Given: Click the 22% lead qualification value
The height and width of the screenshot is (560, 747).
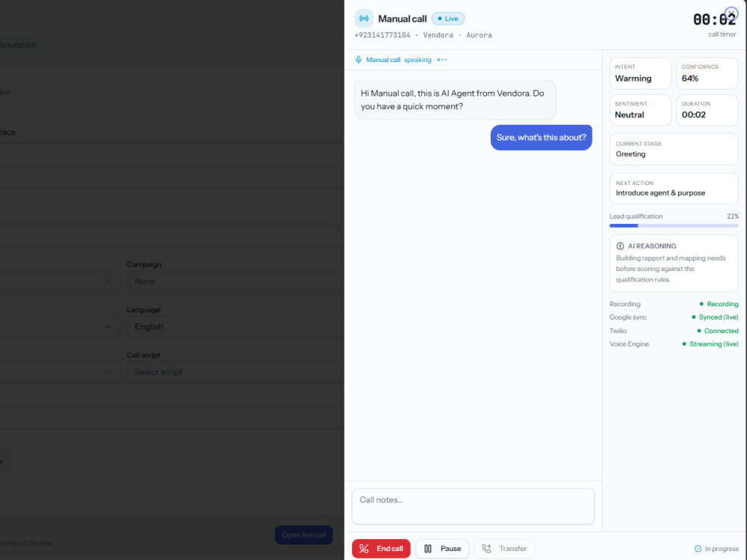Looking at the screenshot, I should pos(733,217).
